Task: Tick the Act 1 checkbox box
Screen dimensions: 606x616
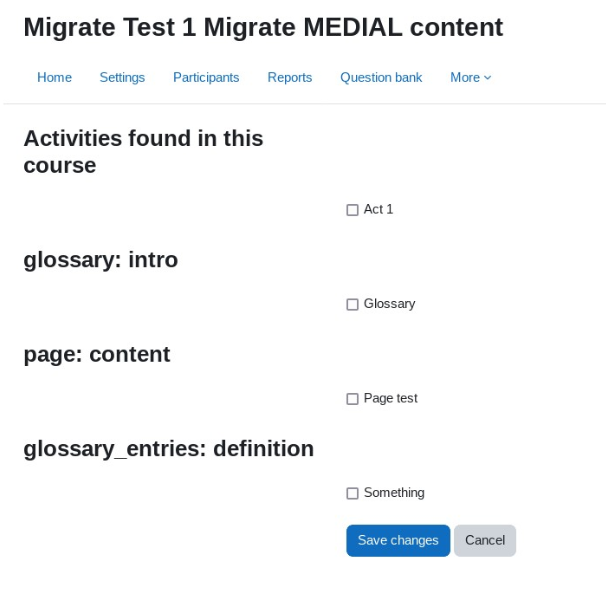Action: click(x=352, y=210)
